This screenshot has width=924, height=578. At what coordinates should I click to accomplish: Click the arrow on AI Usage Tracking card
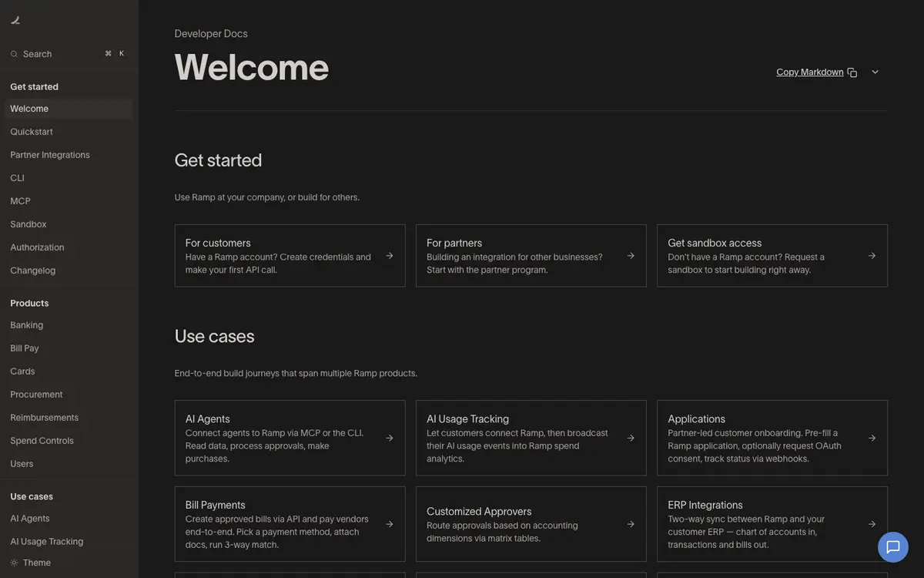(x=631, y=438)
